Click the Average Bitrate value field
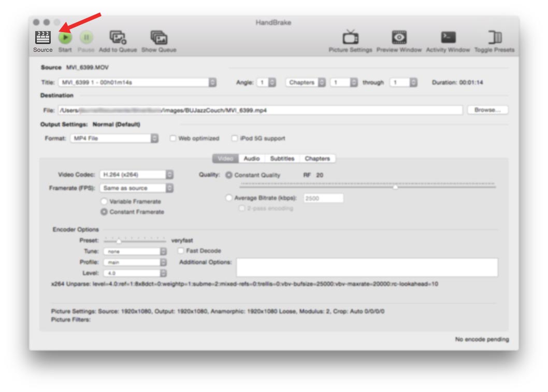The width and height of the screenshot is (548, 392). [324, 198]
